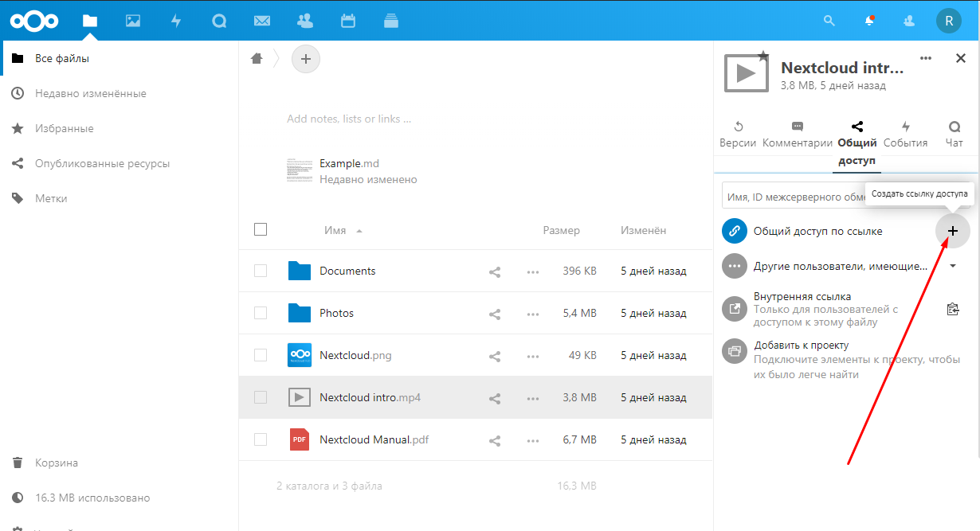The width and height of the screenshot is (980, 531).
Task: Open the Documents folder
Action: click(347, 271)
